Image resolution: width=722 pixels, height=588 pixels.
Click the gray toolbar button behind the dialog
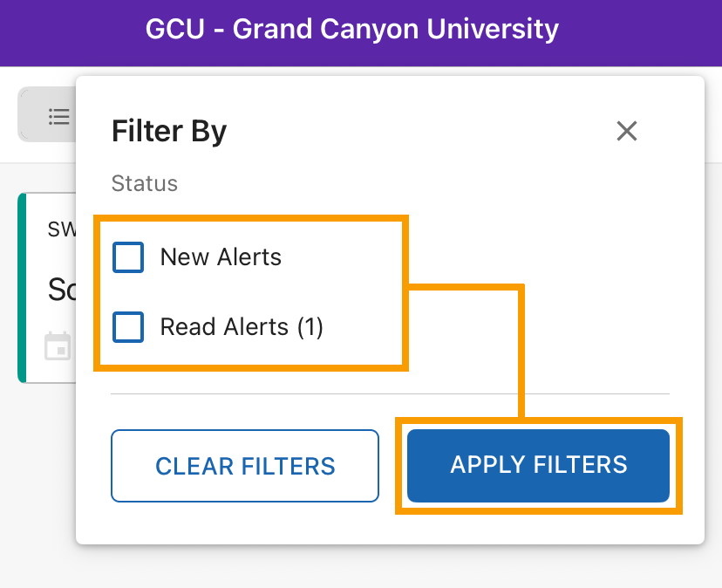pos(47,114)
